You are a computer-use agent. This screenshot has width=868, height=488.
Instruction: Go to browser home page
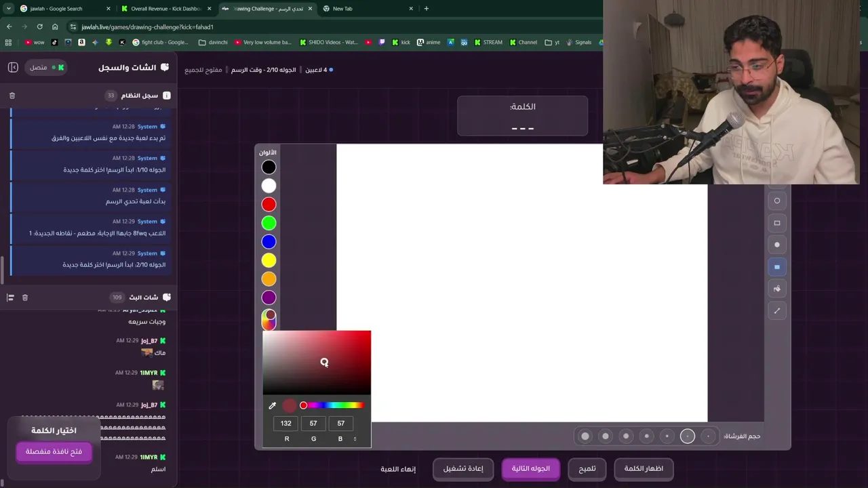(55, 26)
